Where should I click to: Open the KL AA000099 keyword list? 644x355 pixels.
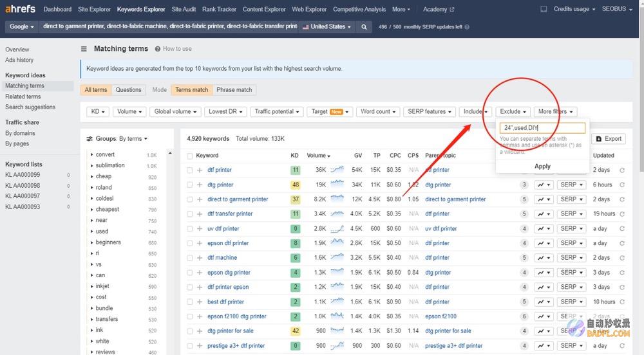23,175
